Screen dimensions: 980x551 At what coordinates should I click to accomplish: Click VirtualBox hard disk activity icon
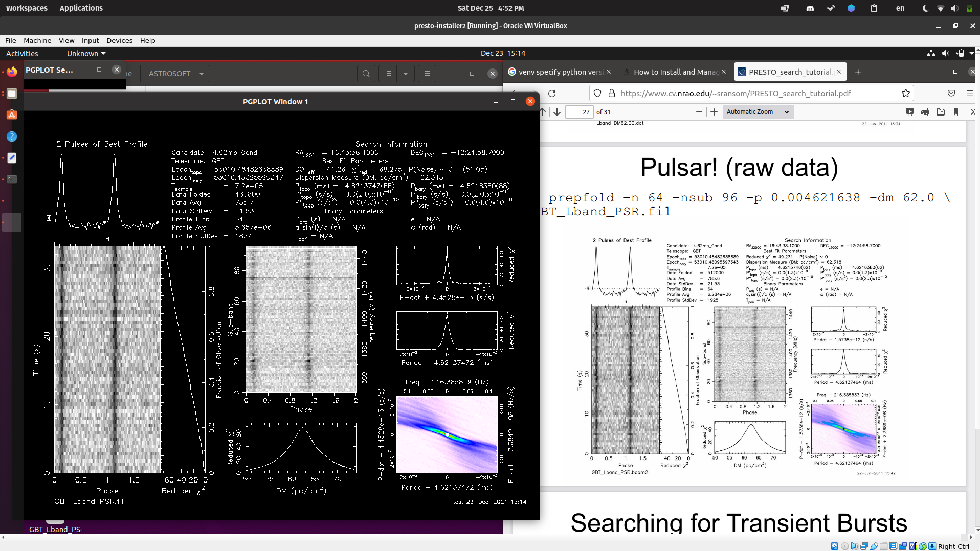click(835, 546)
